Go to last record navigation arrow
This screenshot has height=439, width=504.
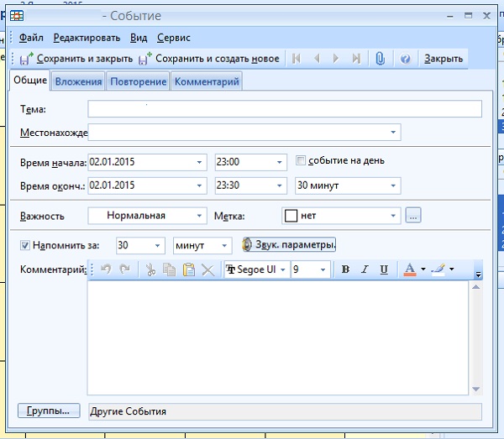356,59
